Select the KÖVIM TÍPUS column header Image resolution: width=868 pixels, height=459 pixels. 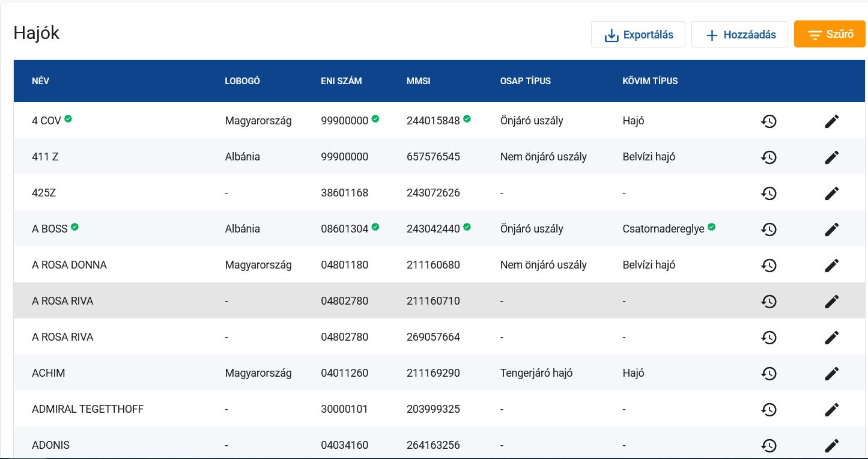[x=650, y=81]
